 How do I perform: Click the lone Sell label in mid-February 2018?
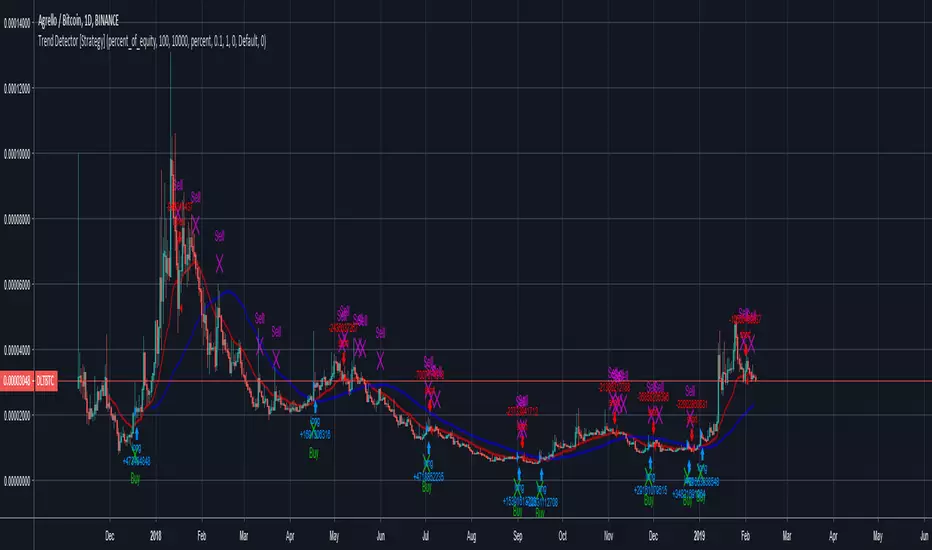[x=219, y=236]
